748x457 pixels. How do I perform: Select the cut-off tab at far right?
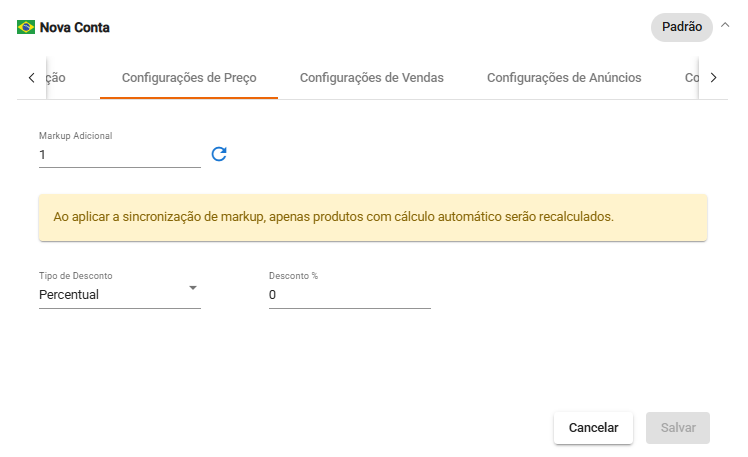691,77
